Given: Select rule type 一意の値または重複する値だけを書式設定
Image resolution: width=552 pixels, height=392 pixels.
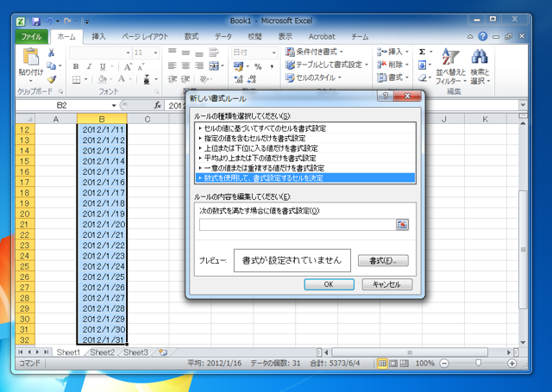Looking at the screenshot, I should (305, 168).
